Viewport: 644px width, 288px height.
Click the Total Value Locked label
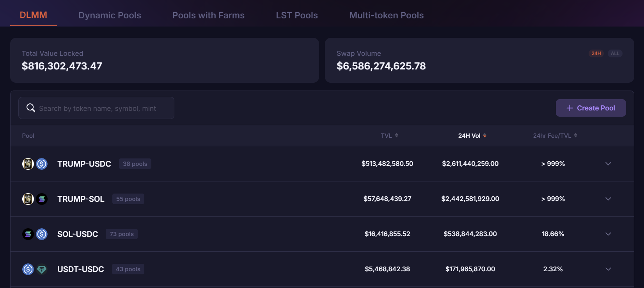pos(52,53)
